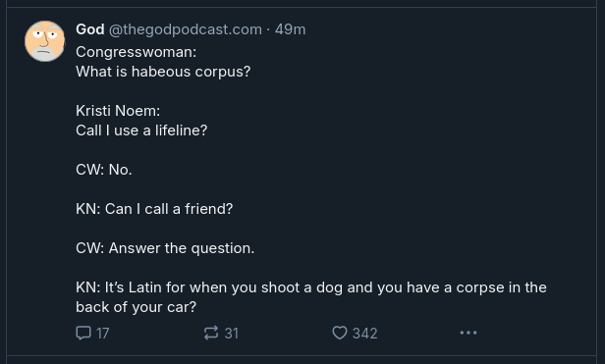Image resolution: width=605 pixels, height=364 pixels.
Task: Open the @thegodpodcast.com handle link
Action: (x=186, y=29)
